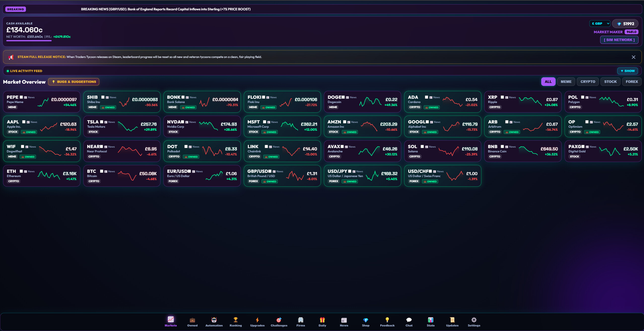The height and width of the screenshot is (331, 644).
Task: Click the FLOKI price £0.000106
Action: click(306, 100)
